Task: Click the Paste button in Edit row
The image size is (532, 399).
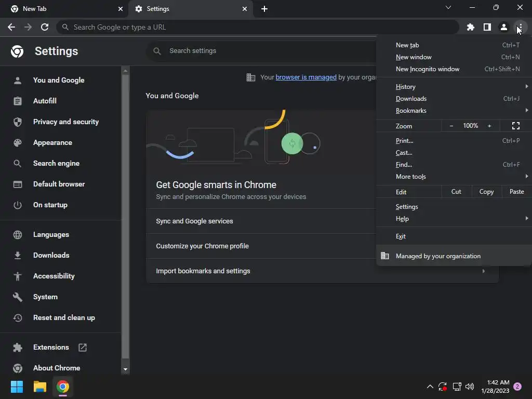Action: [516, 192]
